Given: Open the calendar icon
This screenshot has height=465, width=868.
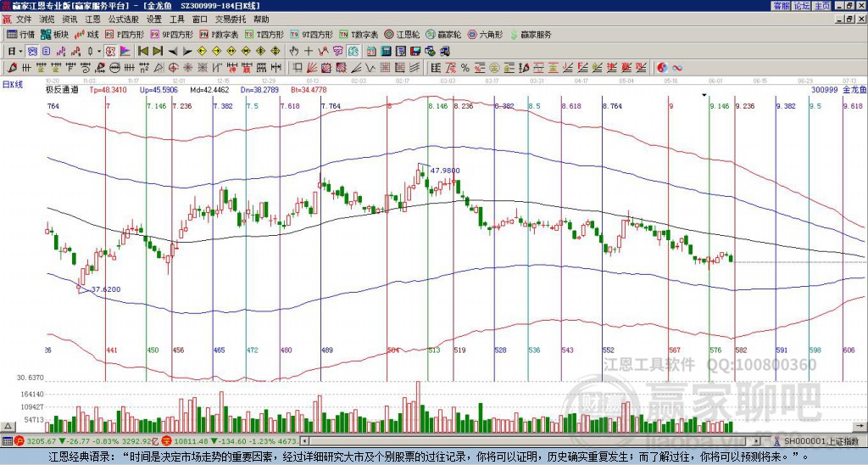Looking at the screenshot, I should 371,52.
